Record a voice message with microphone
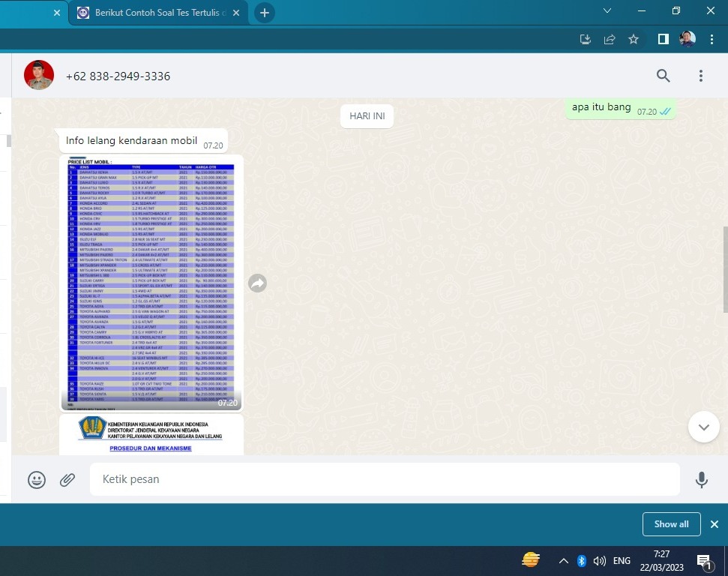Screen dimensions: 728x576 pos(702,480)
